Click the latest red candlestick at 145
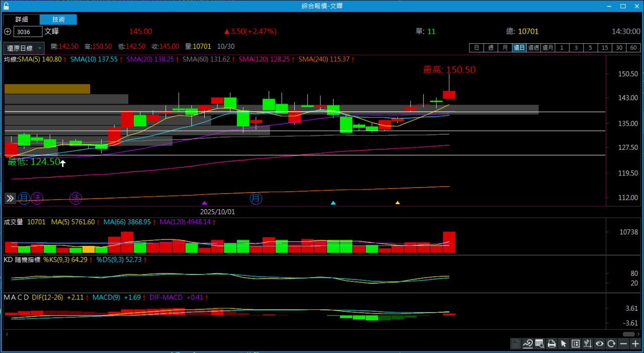644x353 pixels. 449,95
